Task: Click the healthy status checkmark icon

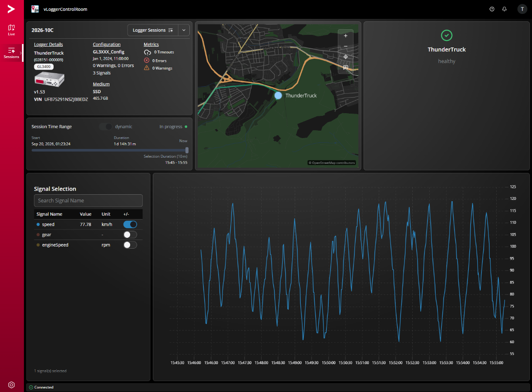Action: (447, 36)
